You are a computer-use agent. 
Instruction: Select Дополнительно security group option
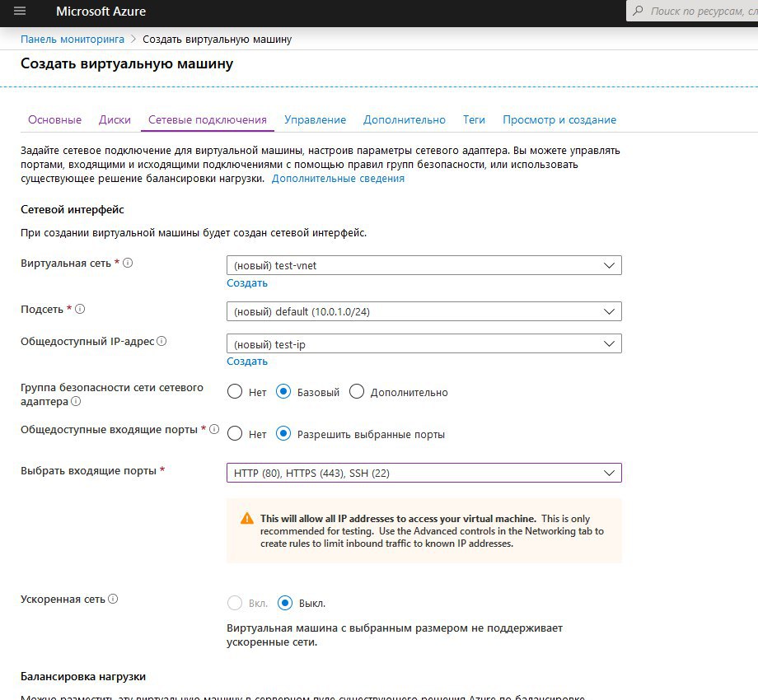(x=357, y=392)
